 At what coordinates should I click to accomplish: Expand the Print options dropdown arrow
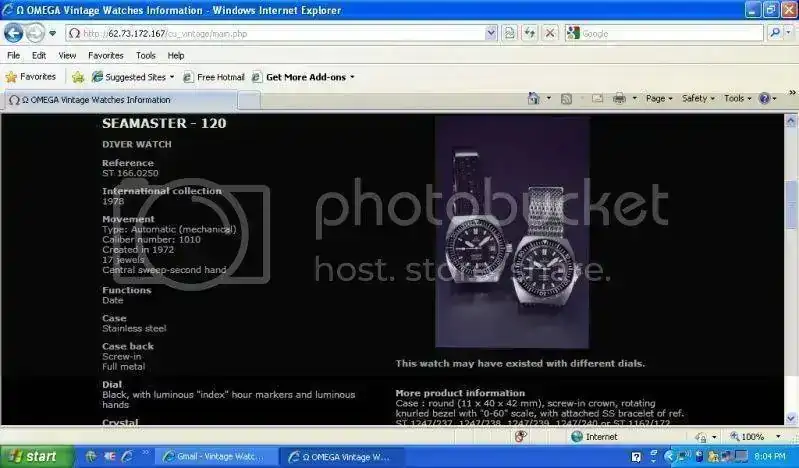(x=635, y=98)
